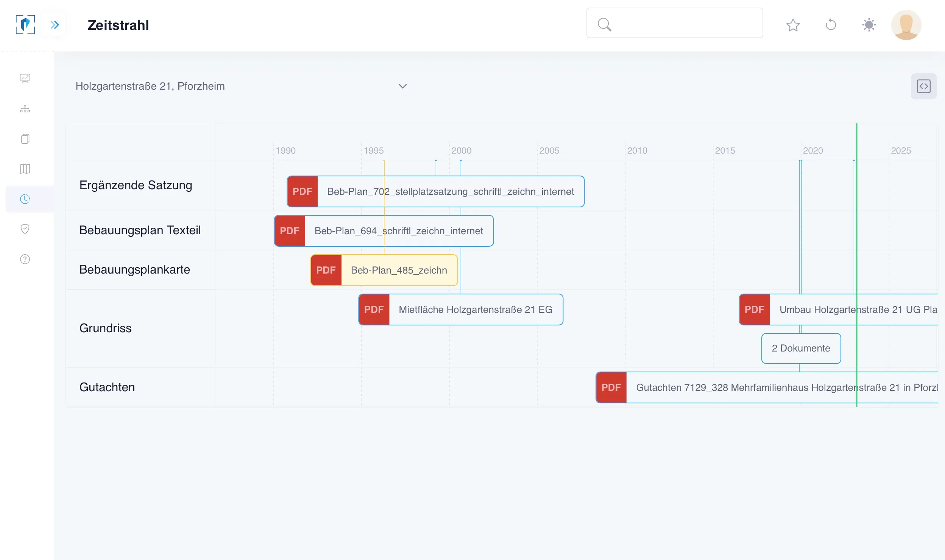Screen dimensions: 945x560
Task: Click the magnifier search icon
Action: click(x=604, y=25)
